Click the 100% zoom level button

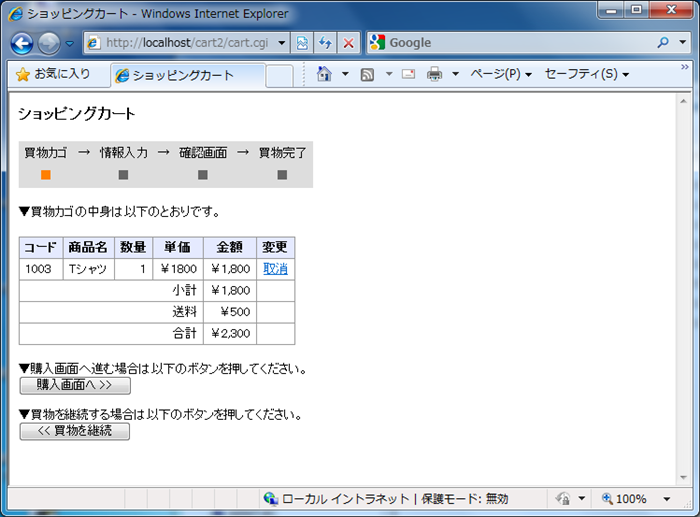pos(624,499)
